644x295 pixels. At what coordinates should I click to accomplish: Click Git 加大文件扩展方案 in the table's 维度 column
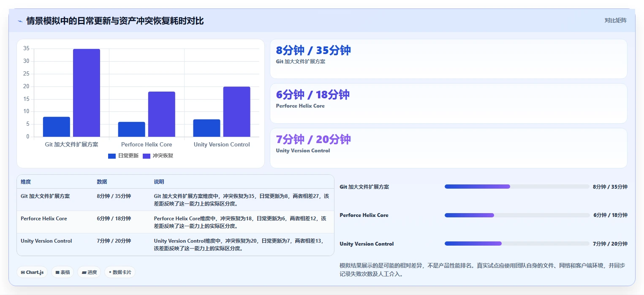pyautogui.click(x=45, y=196)
